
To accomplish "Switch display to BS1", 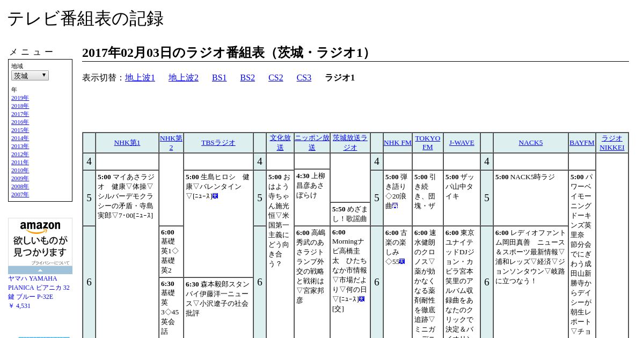I will click(x=219, y=78).
